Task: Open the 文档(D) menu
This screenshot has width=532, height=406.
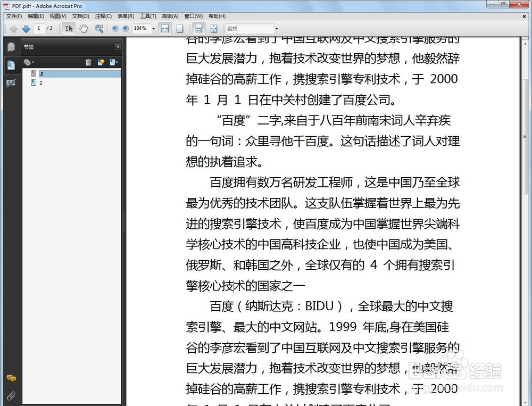Action: [81, 16]
